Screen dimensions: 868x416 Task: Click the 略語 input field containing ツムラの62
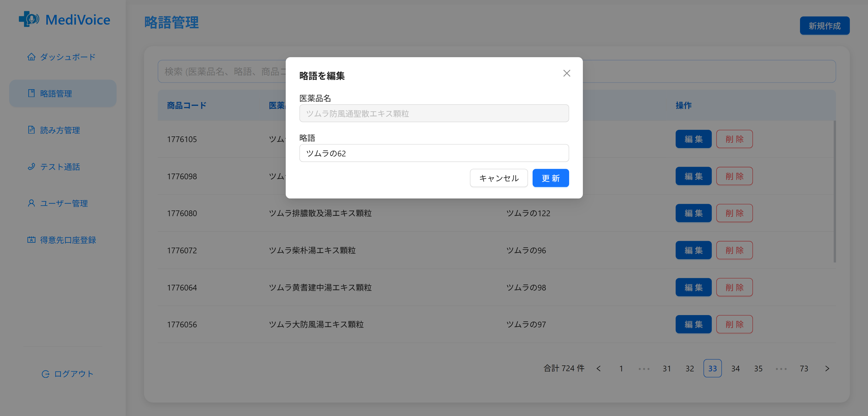click(x=434, y=153)
